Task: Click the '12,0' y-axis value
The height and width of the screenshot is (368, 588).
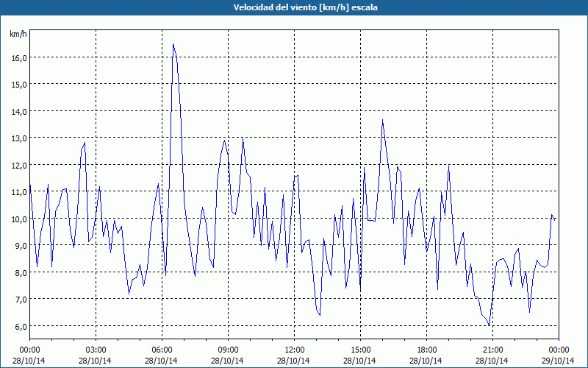Action: [x=20, y=165]
